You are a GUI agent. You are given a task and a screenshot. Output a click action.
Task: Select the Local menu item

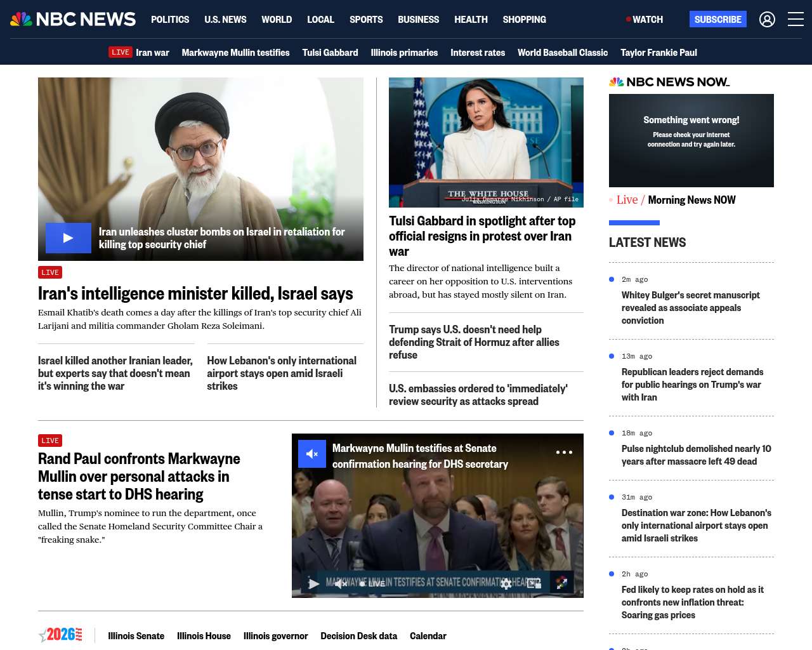[320, 20]
